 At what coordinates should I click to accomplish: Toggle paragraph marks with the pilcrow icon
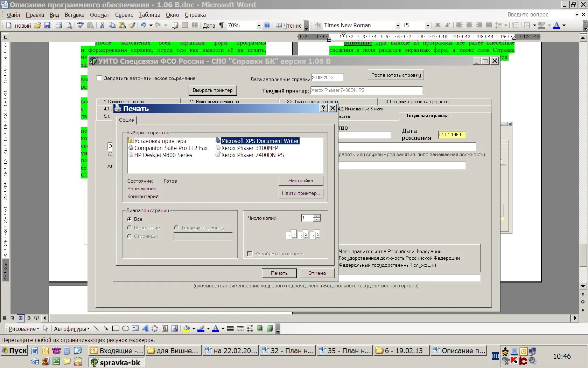pos(221,25)
